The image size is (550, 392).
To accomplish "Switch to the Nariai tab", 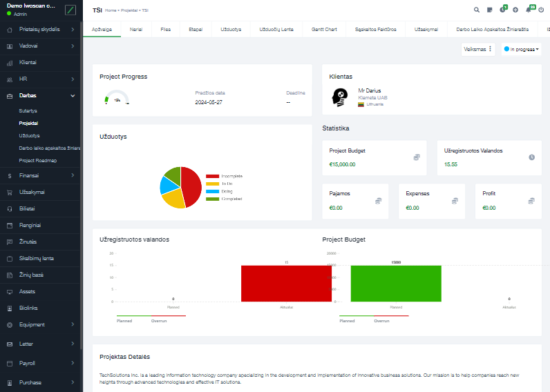I will (x=136, y=30).
